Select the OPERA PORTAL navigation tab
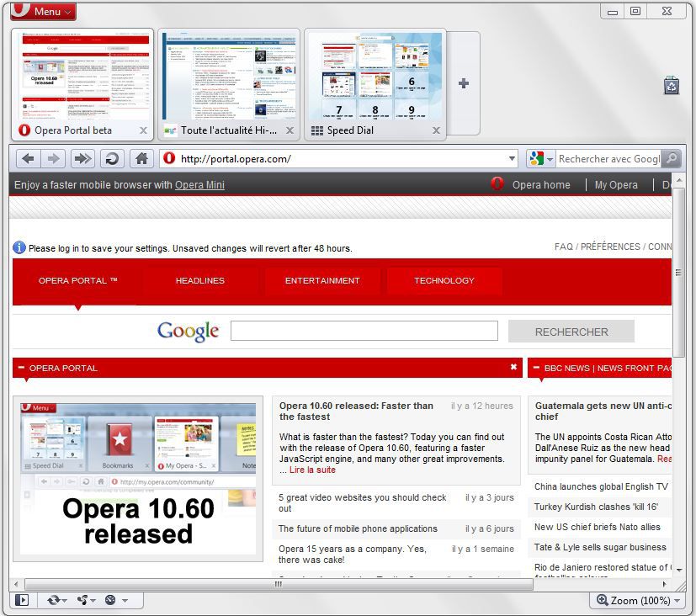The height and width of the screenshot is (616, 696). click(x=77, y=280)
